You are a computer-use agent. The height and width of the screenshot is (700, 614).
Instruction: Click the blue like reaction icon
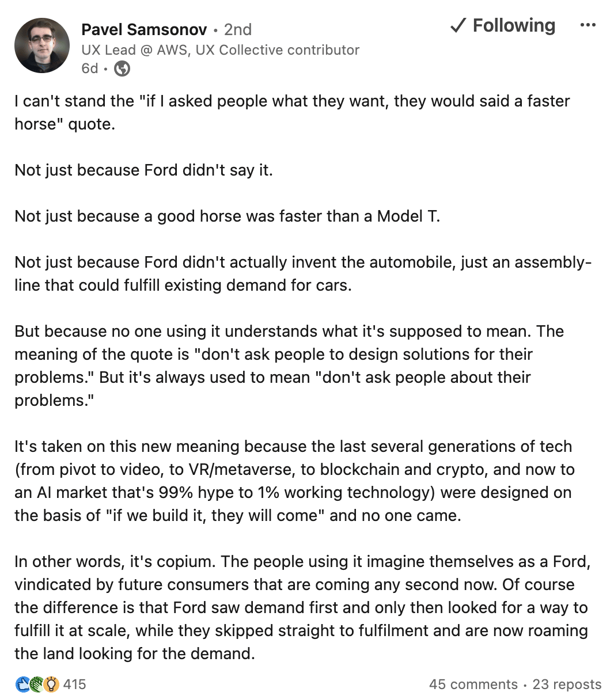(x=23, y=684)
